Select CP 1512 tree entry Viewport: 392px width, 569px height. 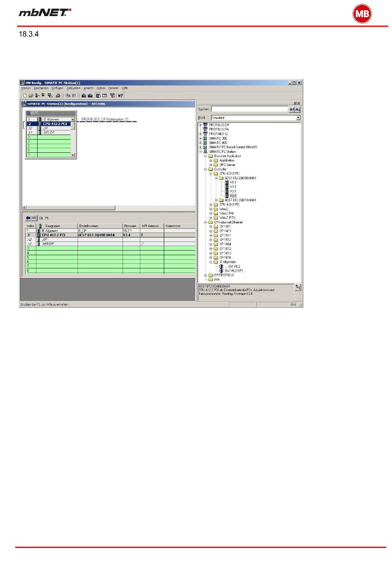pyautogui.click(x=225, y=240)
